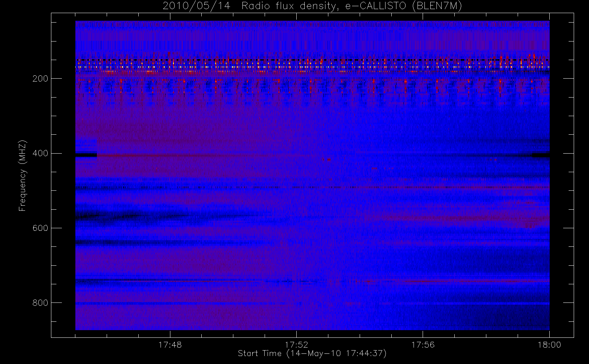Click the 'Frequency (MHZ)' axis title
The image size is (589, 364).
23,175
